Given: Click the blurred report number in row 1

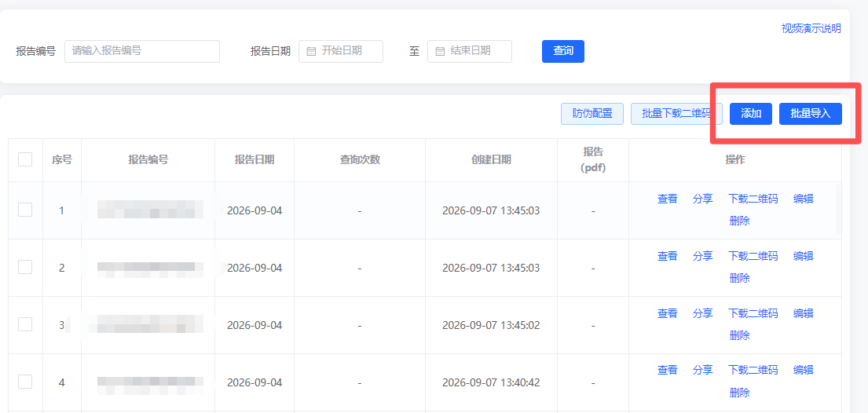Looking at the screenshot, I should click(x=150, y=210).
